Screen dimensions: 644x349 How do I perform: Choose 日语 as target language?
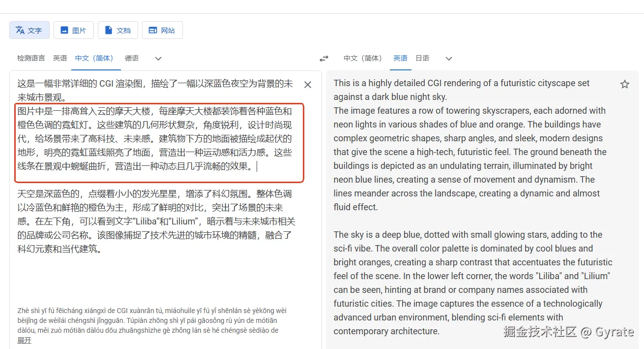pos(422,58)
